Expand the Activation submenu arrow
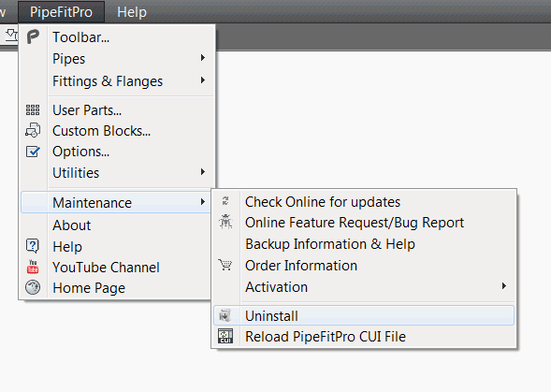Image resolution: width=551 pixels, height=392 pixels. click(504, 286)
